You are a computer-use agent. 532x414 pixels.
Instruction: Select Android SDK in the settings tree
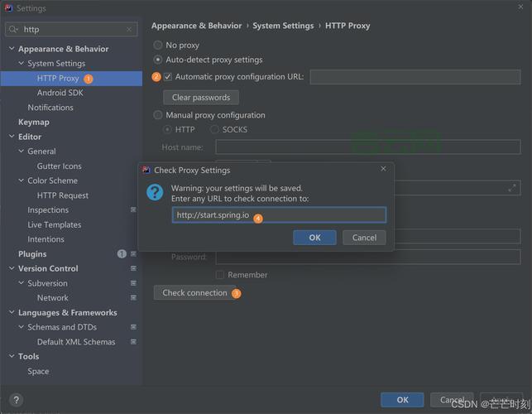60,93
